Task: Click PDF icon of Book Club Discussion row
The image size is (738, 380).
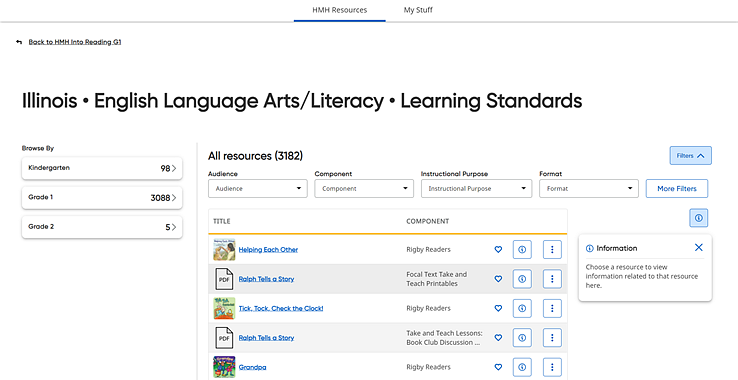Action: 224,338
